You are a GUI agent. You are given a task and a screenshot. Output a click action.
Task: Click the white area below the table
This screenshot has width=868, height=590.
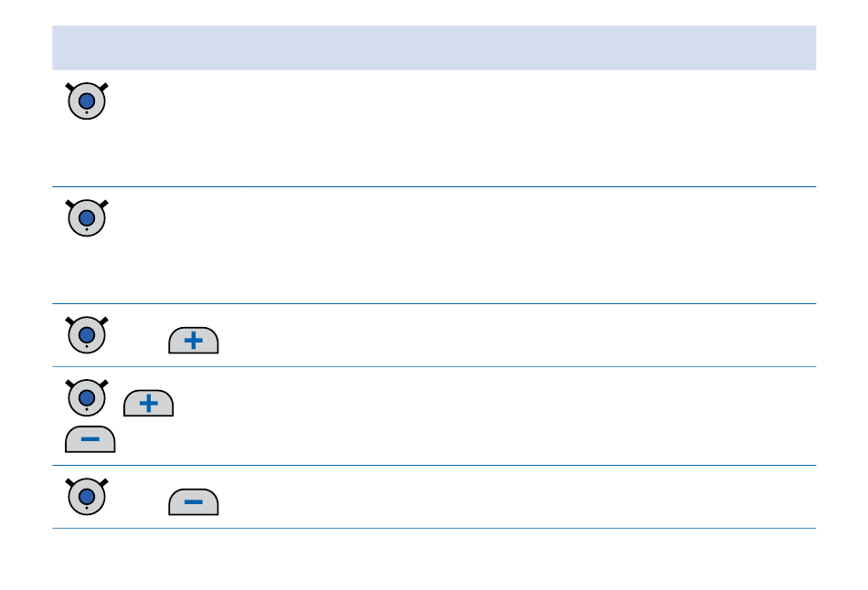click(434, 559)
